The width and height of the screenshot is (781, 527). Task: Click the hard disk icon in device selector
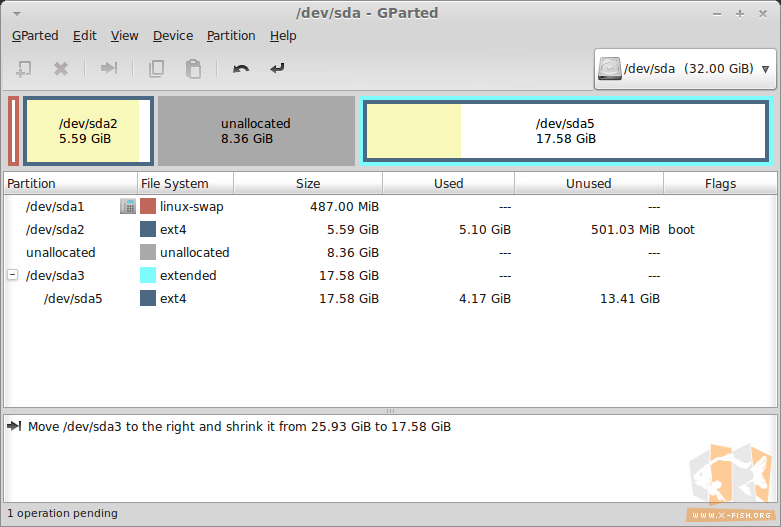tap(610, 68)
